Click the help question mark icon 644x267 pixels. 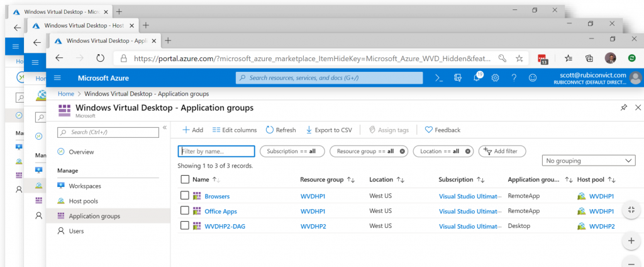[x=514, y=77]
